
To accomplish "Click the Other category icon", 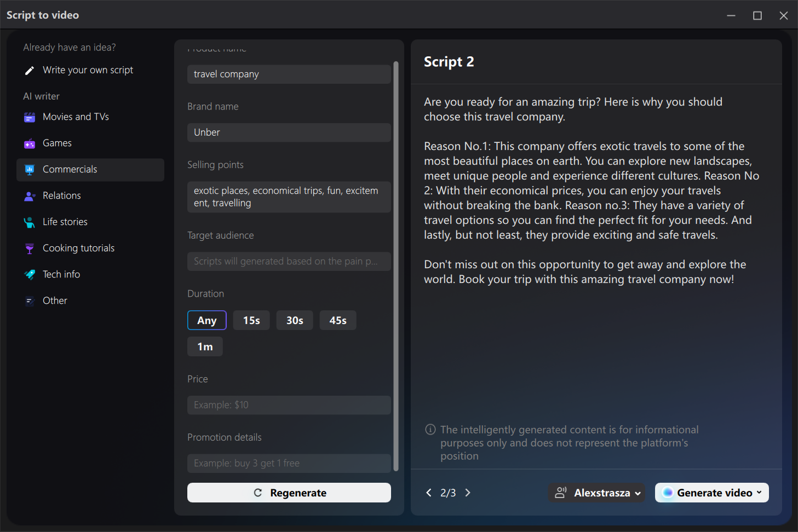I will pos(30,301).
